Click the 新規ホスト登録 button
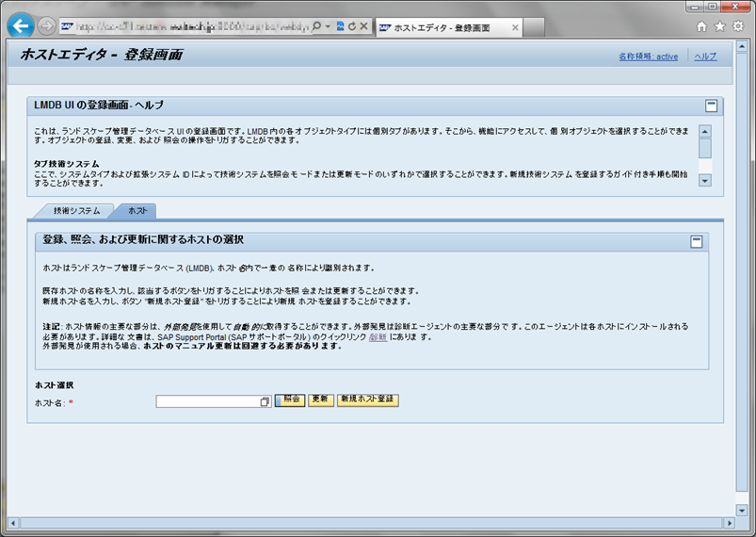This screenshot has width=756, height=537. (368, 400)
